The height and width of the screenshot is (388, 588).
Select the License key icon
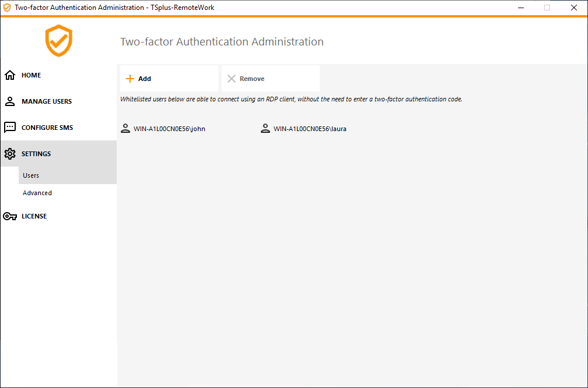point(9,216)
